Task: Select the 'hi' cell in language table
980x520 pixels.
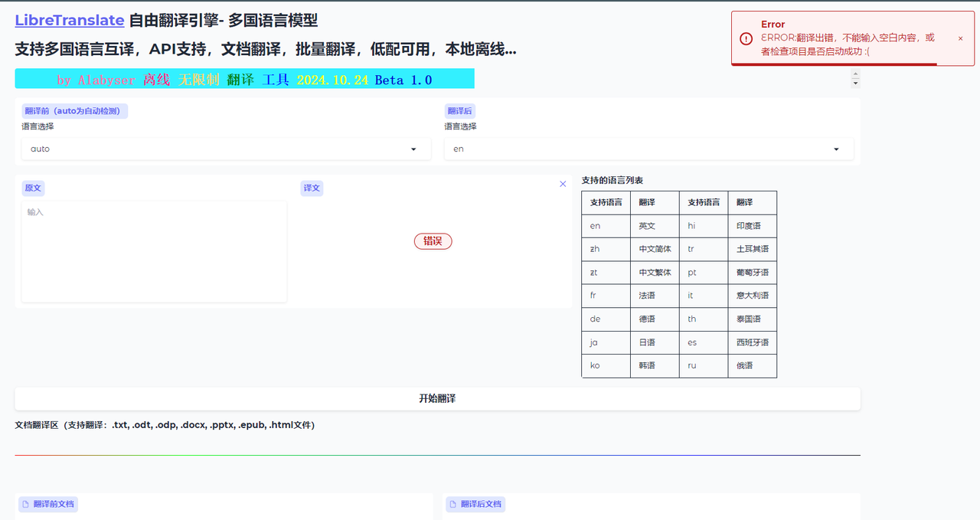Action: point(703,226)
